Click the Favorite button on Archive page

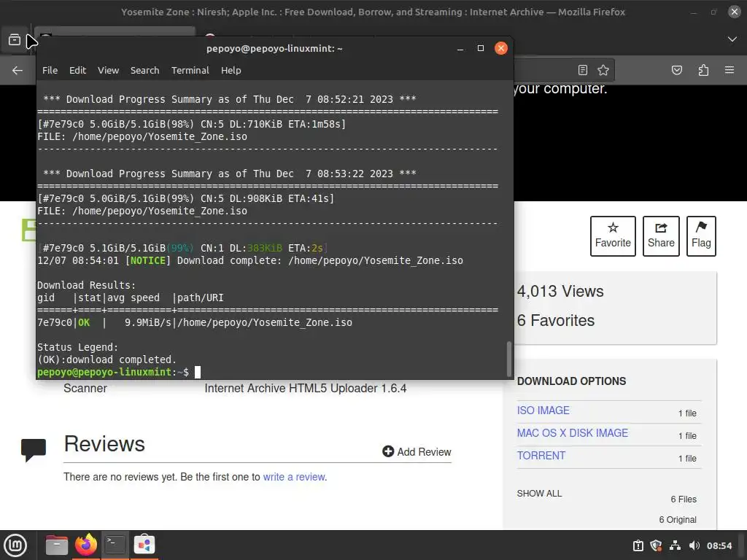pyautogui.click(x=613, y=236)
